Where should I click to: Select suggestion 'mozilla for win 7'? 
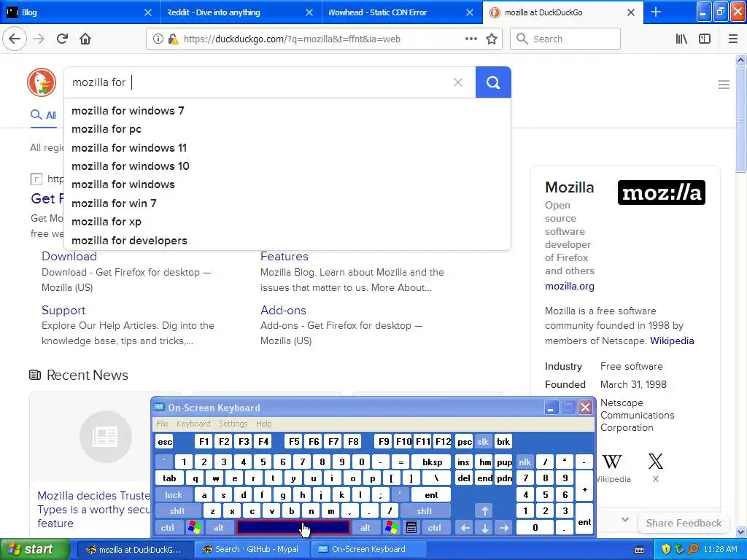pos(287,203)
